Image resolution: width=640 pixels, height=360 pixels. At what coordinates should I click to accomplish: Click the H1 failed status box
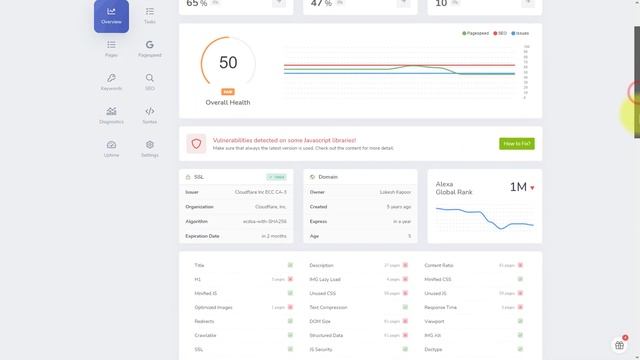290,279
